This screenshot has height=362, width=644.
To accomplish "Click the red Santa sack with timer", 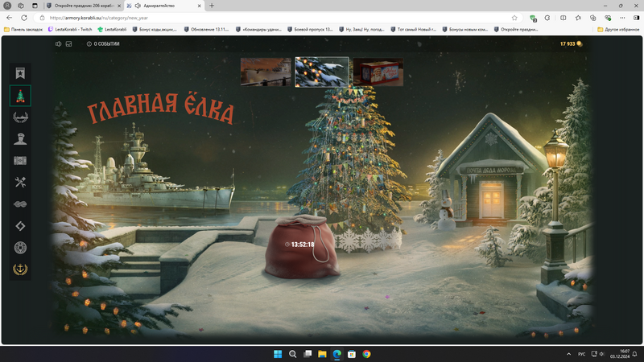I will point(303,246).
